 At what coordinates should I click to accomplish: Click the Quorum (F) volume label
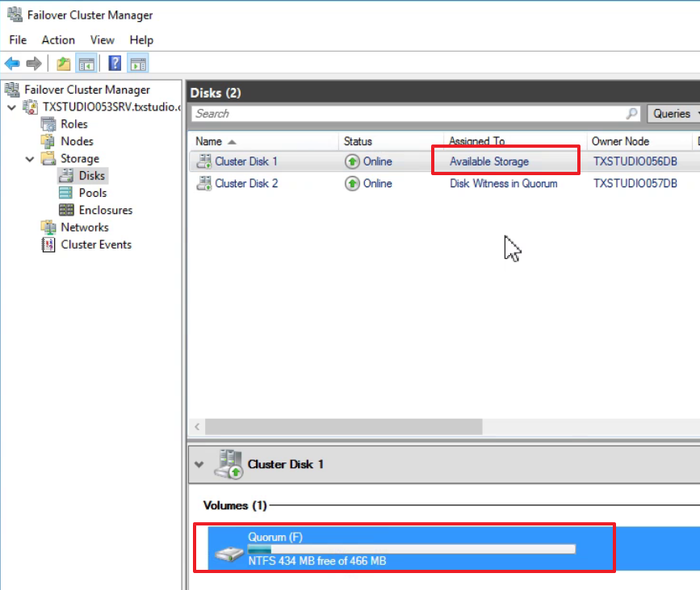[275, 537]
